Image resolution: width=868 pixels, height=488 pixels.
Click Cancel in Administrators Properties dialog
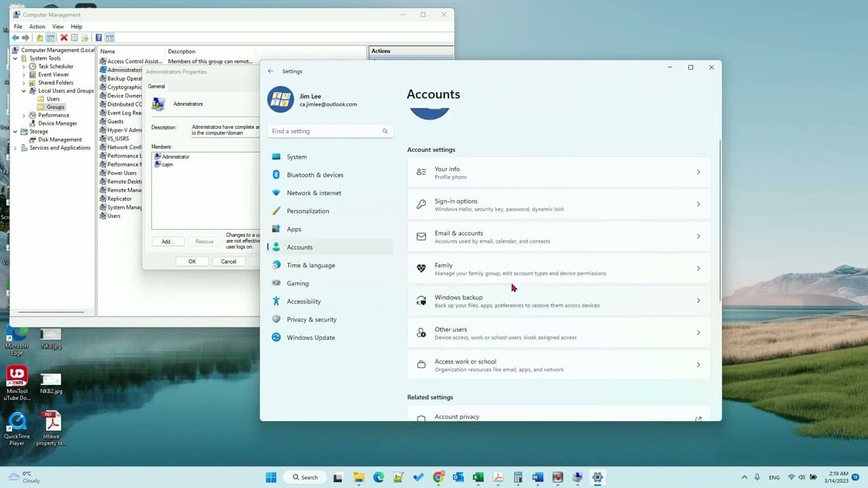point(229,262)
